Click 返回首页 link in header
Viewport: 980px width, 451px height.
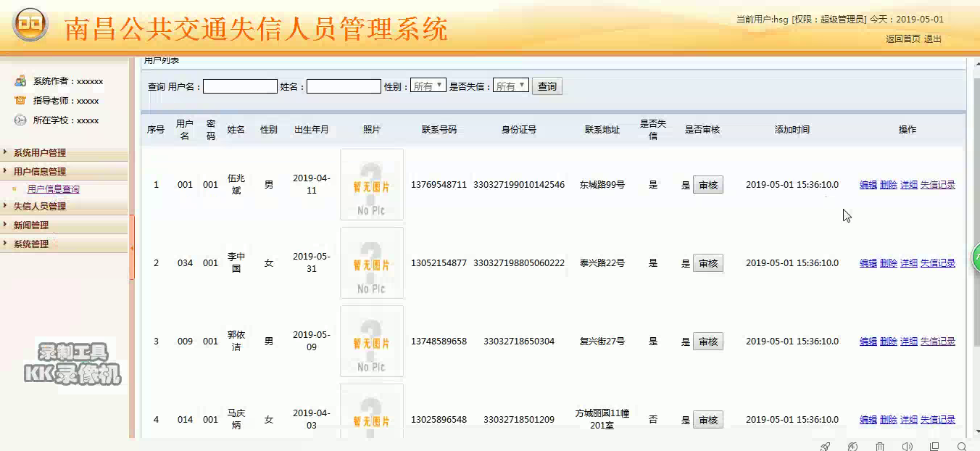(x=902, y=39)
